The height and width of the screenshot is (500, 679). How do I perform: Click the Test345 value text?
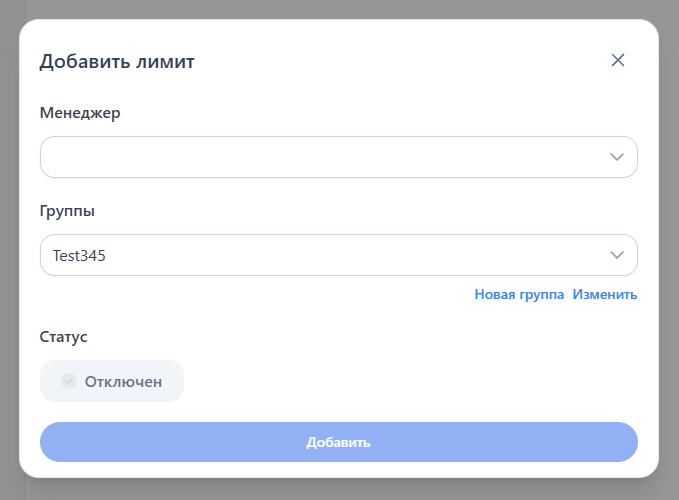click(79, 256)
